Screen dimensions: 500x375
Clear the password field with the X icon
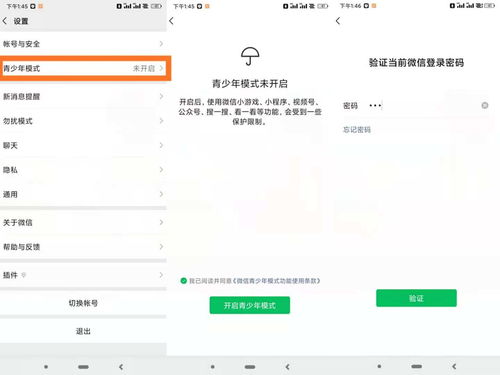(x=485, y=105)
